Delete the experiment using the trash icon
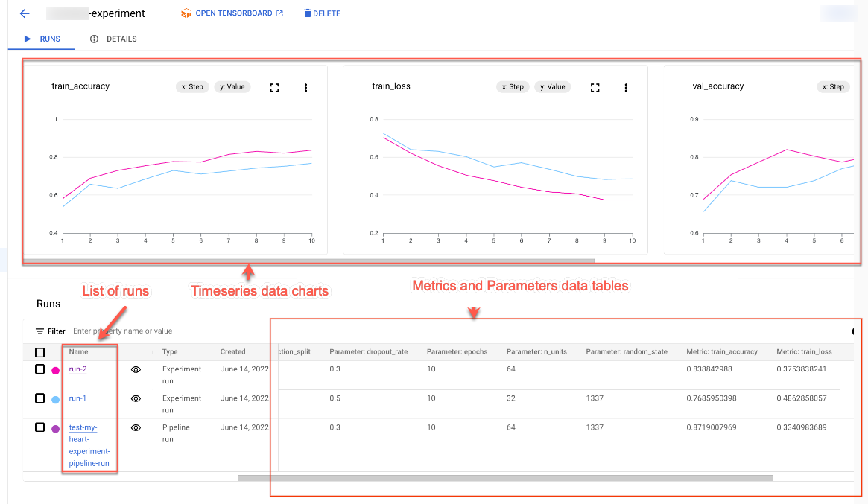 (322, 13)
